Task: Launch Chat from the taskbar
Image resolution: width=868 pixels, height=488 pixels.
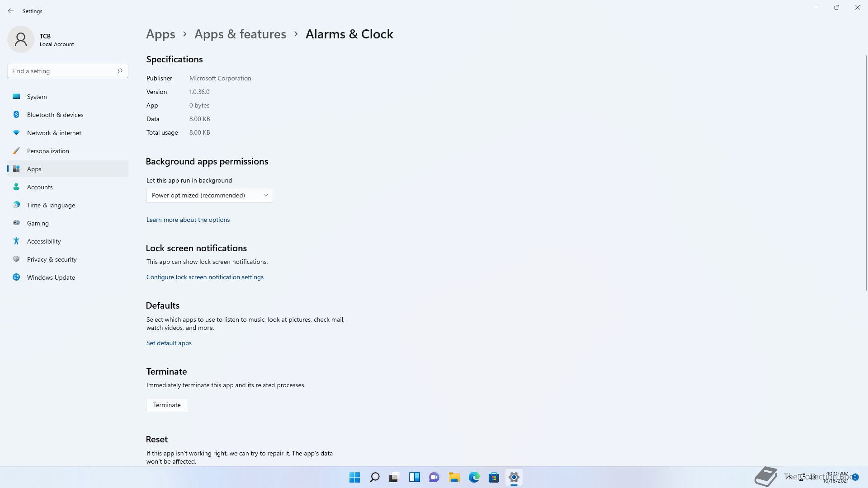Action: click(x=434, y=477)
